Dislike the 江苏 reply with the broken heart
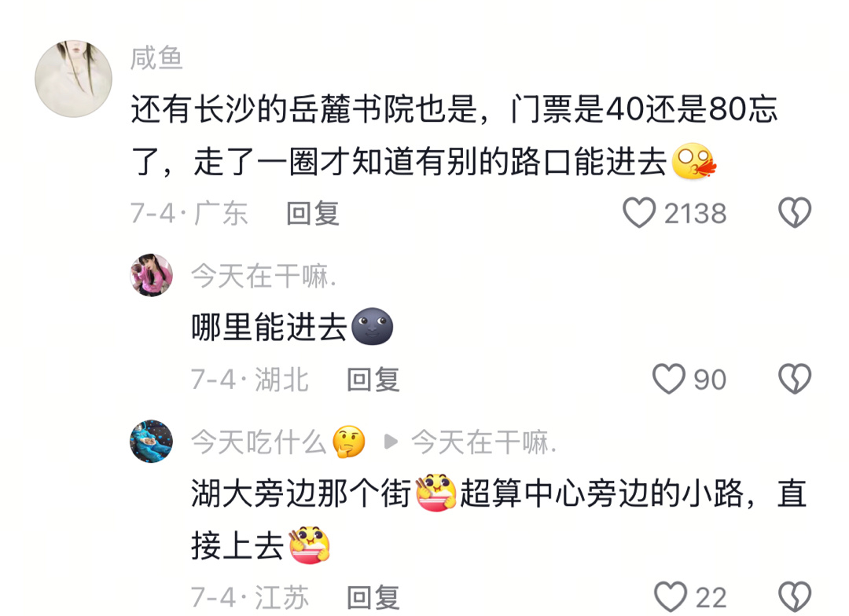This screenshot has height=616, width=849. [x=794, y=597]
